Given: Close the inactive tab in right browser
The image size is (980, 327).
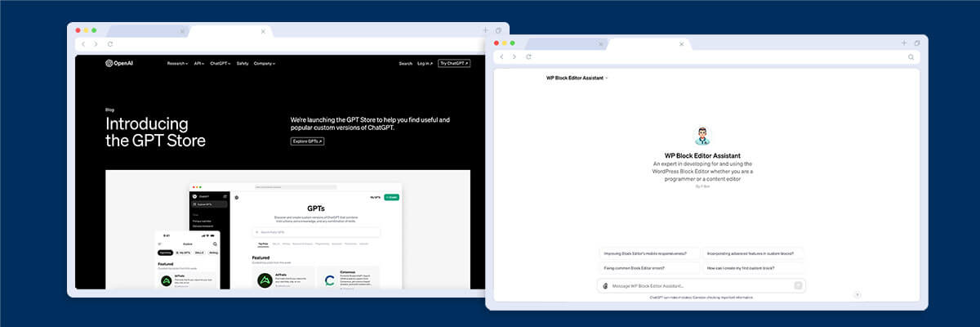Looking at the screenshot, I should click(x=600, y=44).
